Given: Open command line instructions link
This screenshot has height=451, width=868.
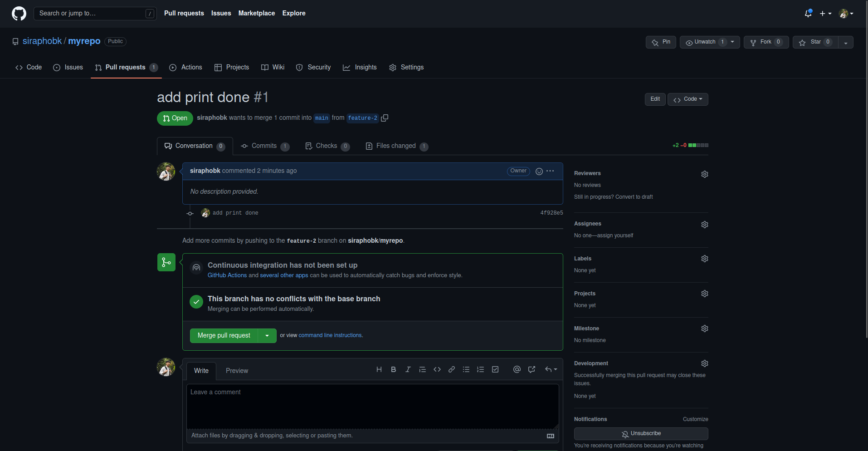Looking at the screenshot, I should (x=330, y=336).
